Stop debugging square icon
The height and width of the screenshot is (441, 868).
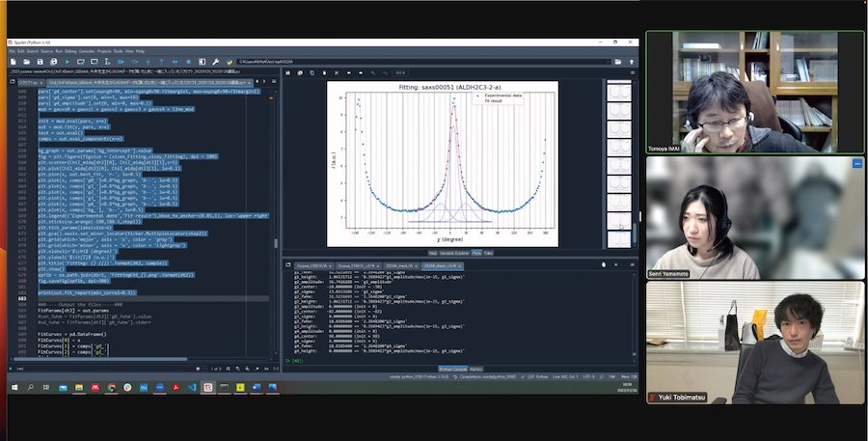188,62
